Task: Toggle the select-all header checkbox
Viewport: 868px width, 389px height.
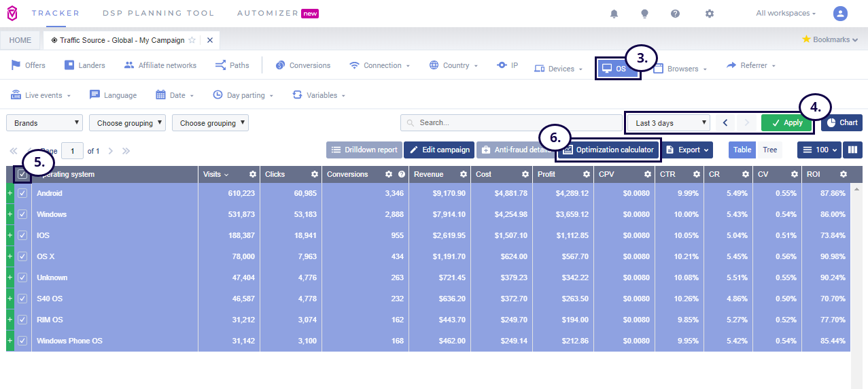Action: pos(22,175)
